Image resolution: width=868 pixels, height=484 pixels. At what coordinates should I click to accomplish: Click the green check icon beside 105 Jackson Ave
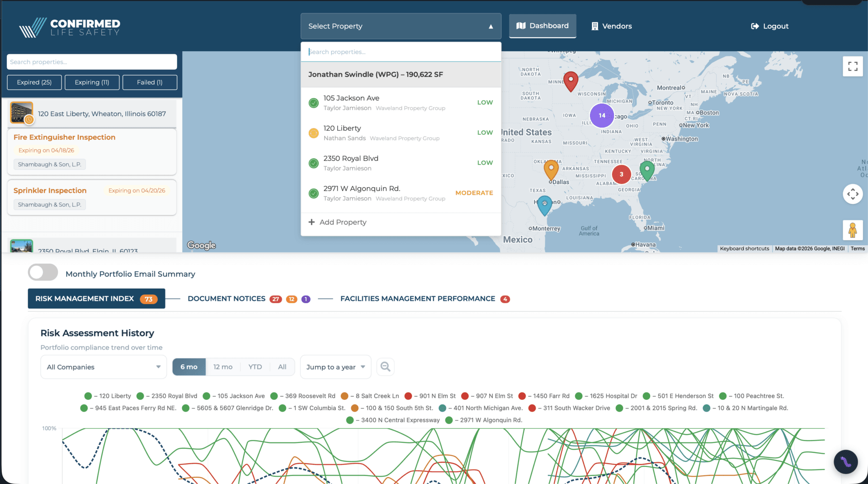pyautogui.click(x=314, y=103)
